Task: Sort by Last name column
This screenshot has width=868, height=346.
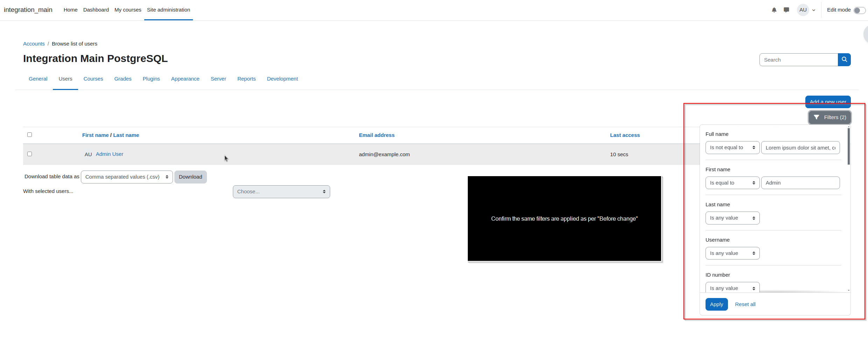Action: coord(126,135)
